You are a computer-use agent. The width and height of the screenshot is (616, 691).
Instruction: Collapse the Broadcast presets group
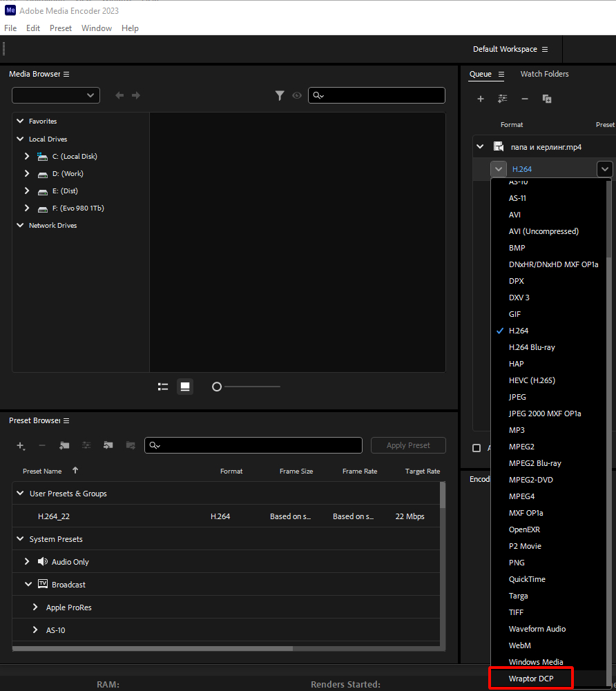pyautogui.click(x=28, y=585)
